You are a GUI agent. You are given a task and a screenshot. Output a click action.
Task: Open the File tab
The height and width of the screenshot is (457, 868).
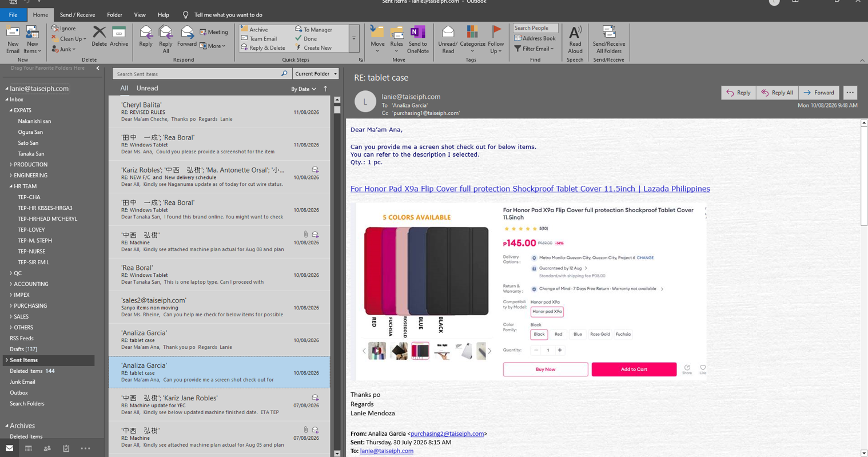13,15
